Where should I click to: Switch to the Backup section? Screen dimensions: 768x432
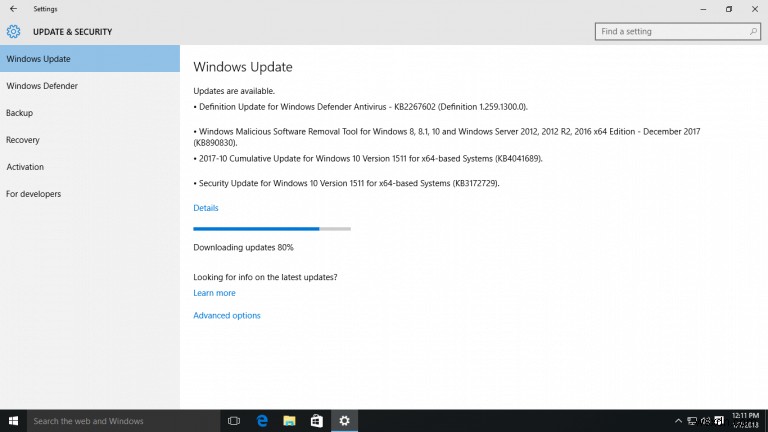pos(90,113)
